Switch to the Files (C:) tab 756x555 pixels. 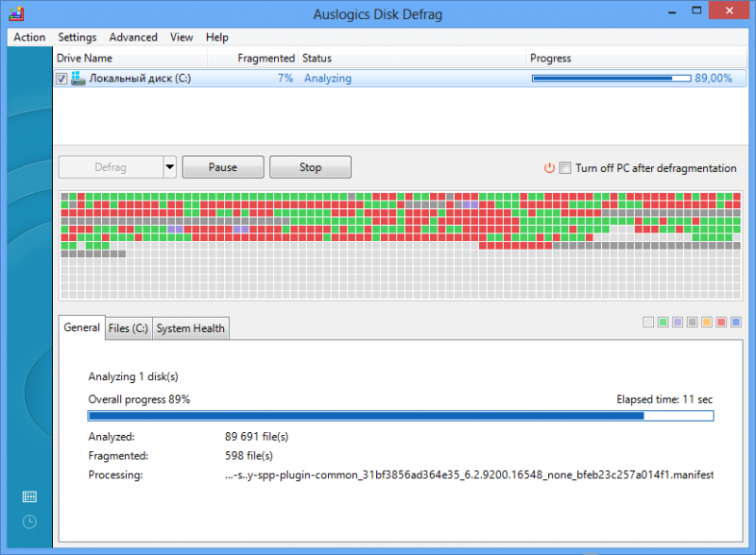[x=129, y=328]
